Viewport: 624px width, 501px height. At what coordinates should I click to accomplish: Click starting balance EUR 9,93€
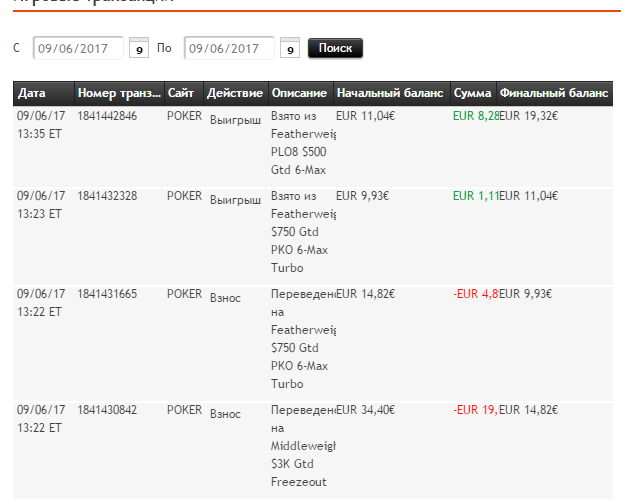tap(363, 196)
